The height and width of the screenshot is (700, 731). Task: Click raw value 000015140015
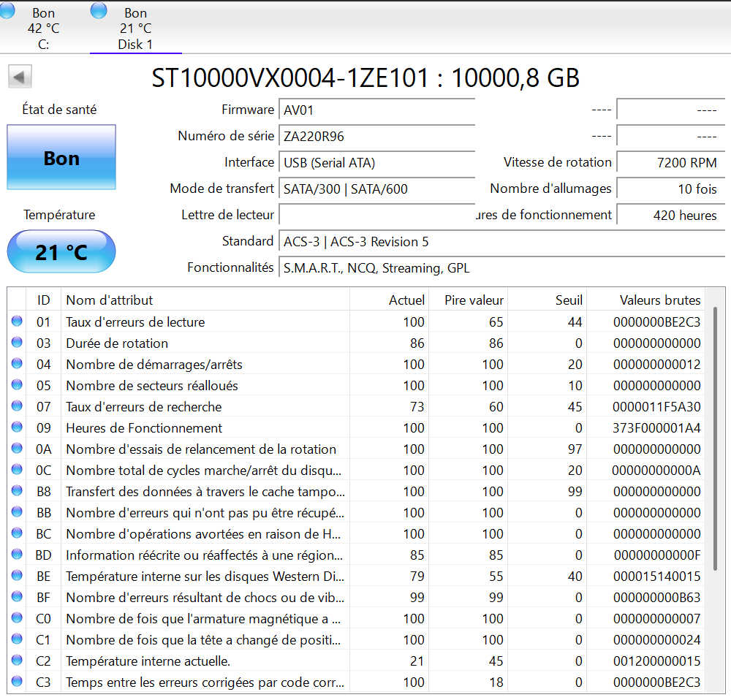tap(656, 576)
